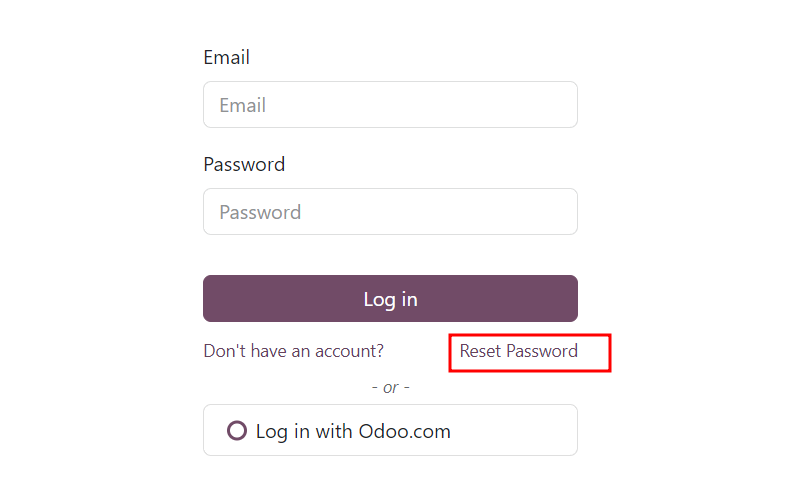Focus the Password input field
This screenshot has width=806, height=500.
(x=390, y=212)
